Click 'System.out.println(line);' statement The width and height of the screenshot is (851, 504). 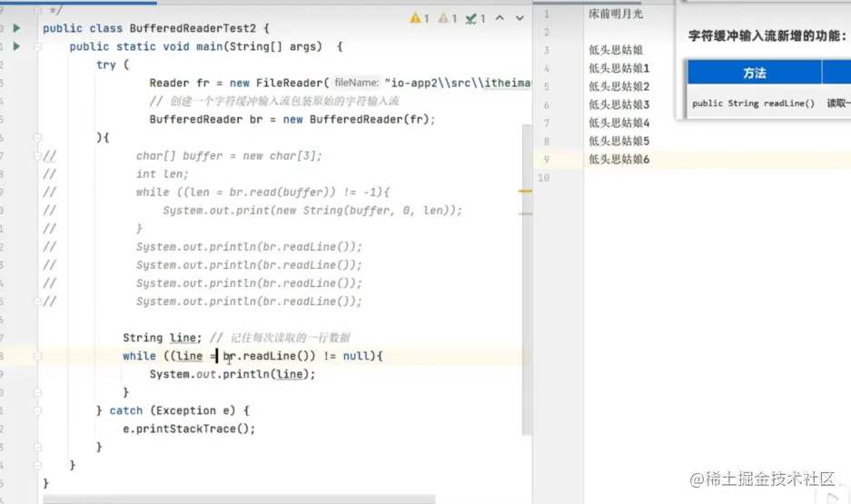(233, 374)
